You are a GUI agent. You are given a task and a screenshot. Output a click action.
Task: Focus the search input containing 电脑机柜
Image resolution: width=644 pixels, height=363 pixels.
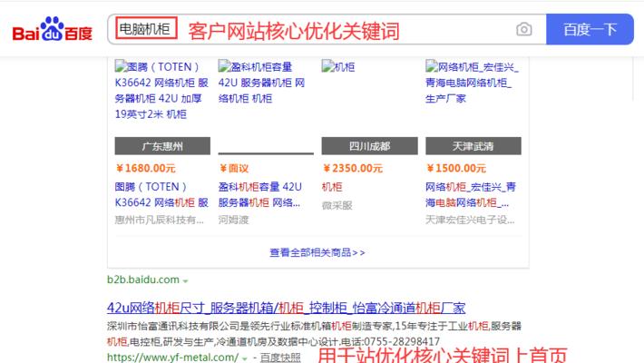pyautogui.click(x=327, y=29)
